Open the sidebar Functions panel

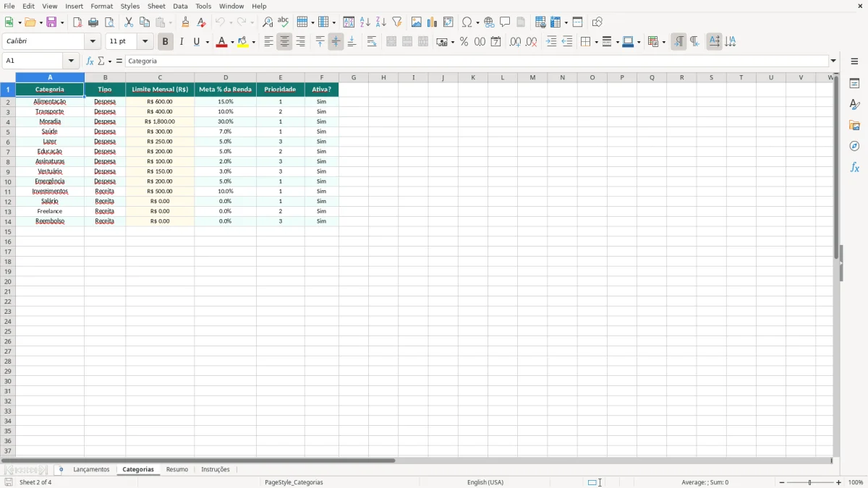click(854, 167)
